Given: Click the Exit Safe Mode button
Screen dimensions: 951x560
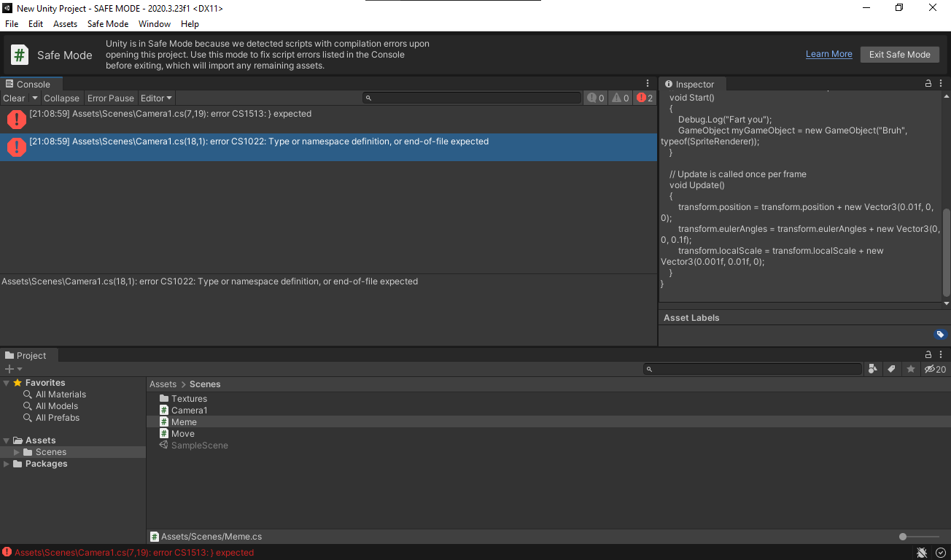Looking at the screenshot, I should click(x=900, y=55).
